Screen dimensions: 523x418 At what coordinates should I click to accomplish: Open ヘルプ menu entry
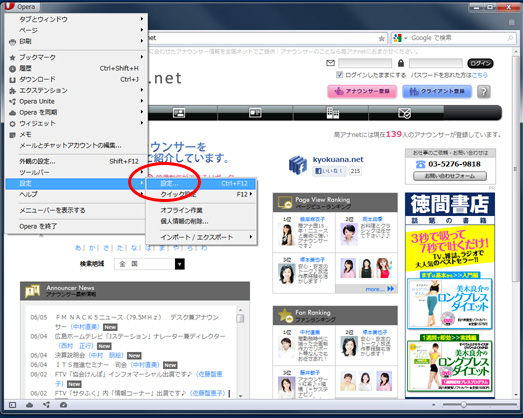[x=76, y=194]
